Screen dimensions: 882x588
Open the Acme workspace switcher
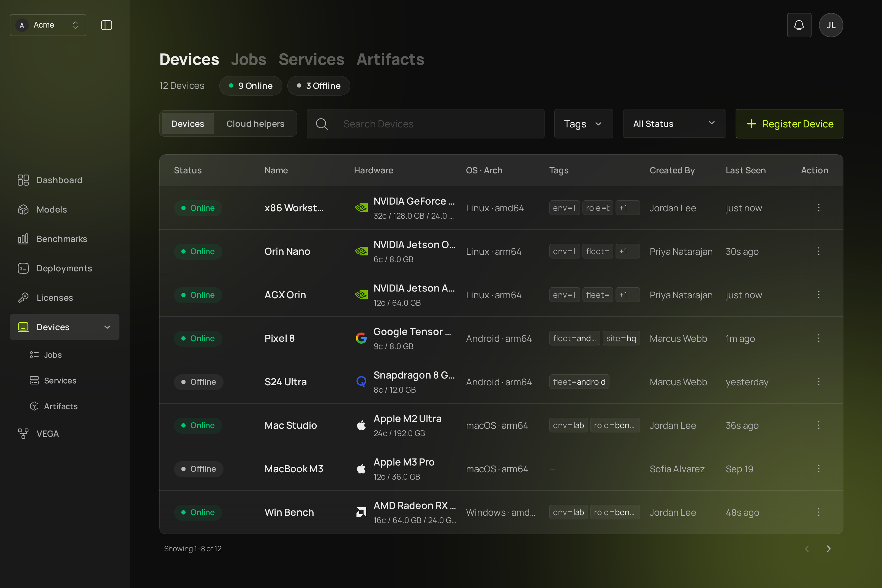[48, 25]
